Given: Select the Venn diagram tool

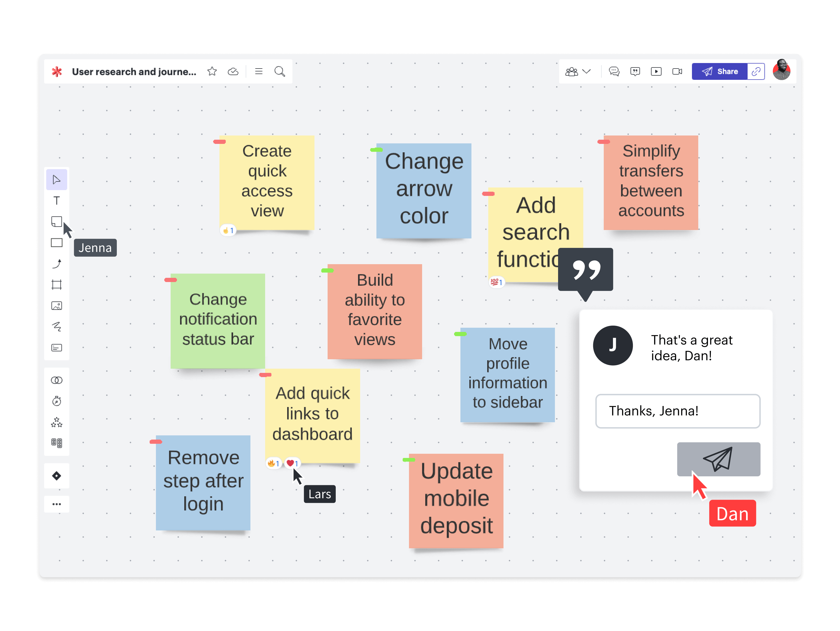Looking at the screenshot, I should coord(57,380).
